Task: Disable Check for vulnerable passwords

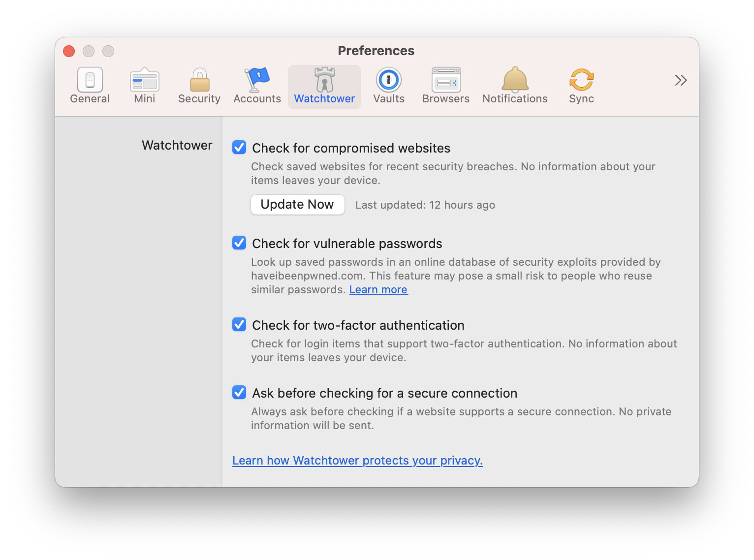Action: pos(239,243)
